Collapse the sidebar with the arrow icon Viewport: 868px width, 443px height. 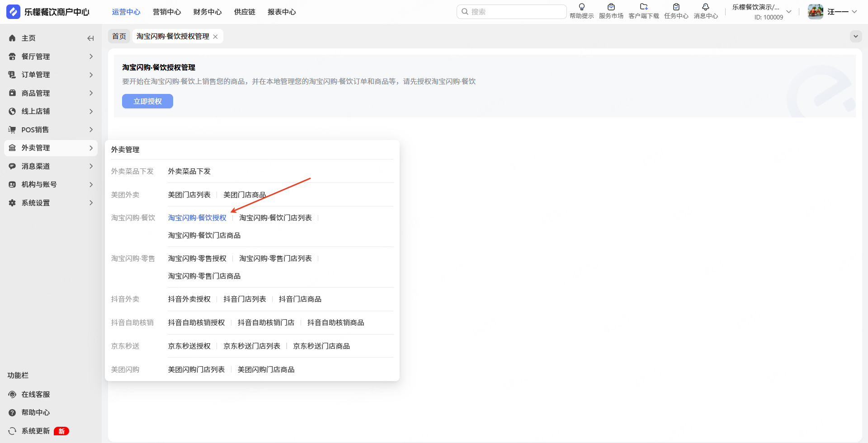point(90,38)
